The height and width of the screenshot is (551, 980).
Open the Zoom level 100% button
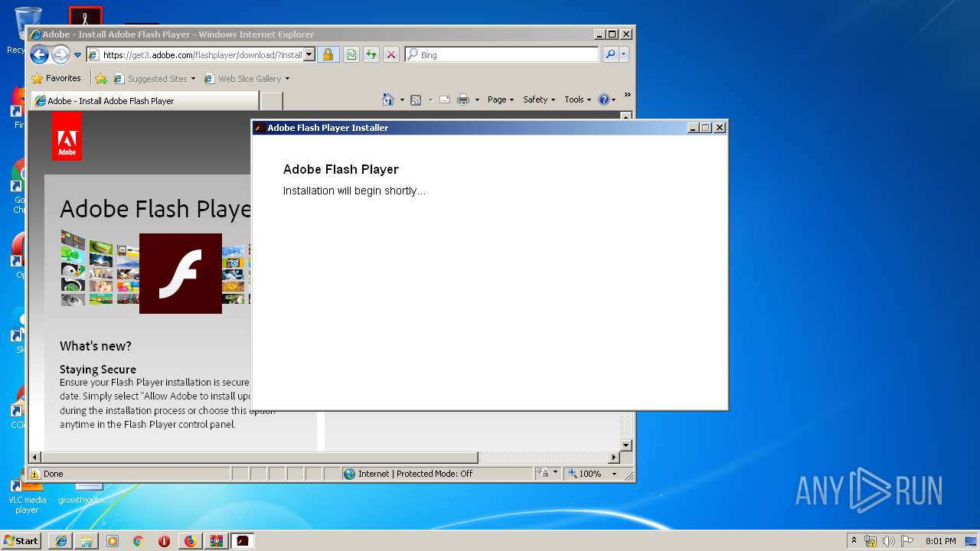(586, 474)
